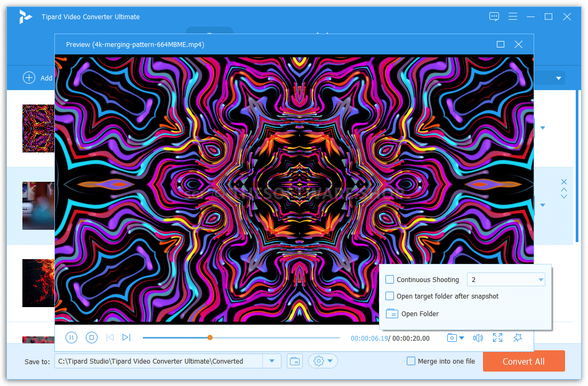The height and width of the screenshot is (386, 588).
Task: Pause the video preview playback
Action: [71, 337]
